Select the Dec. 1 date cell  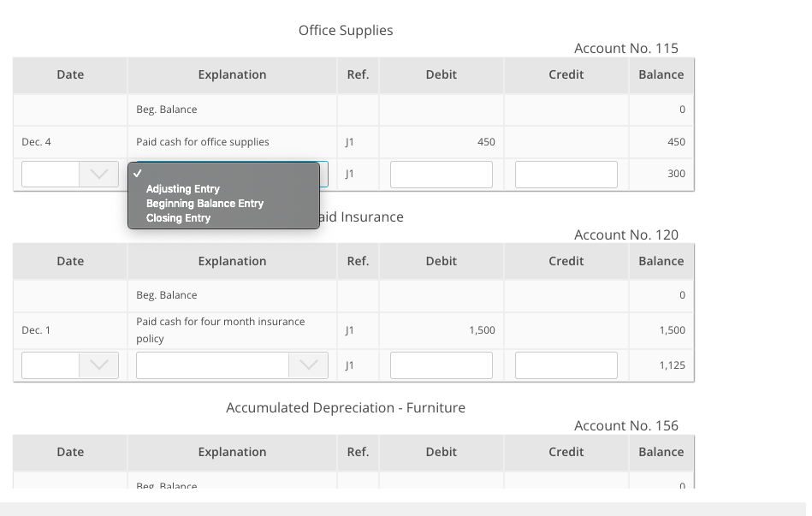36,330
